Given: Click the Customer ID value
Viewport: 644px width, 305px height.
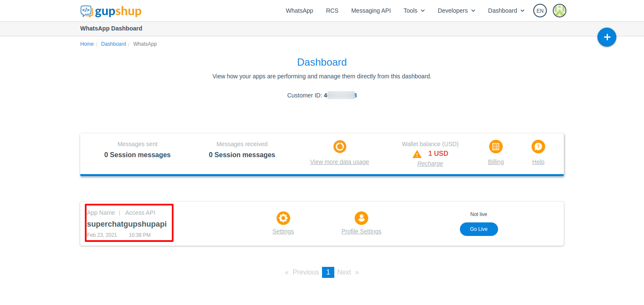Looking at the screenshot, I should [x=340, y=95].
